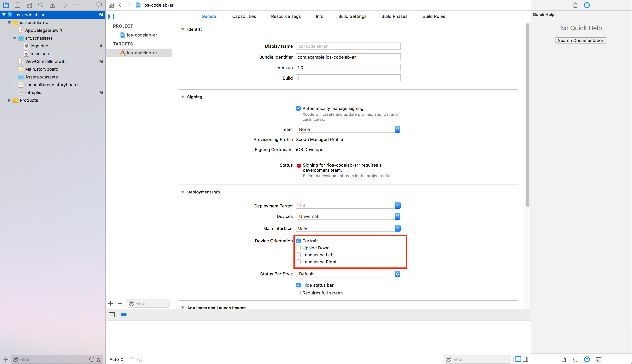Click the Version number field

(x=348, y=68)
